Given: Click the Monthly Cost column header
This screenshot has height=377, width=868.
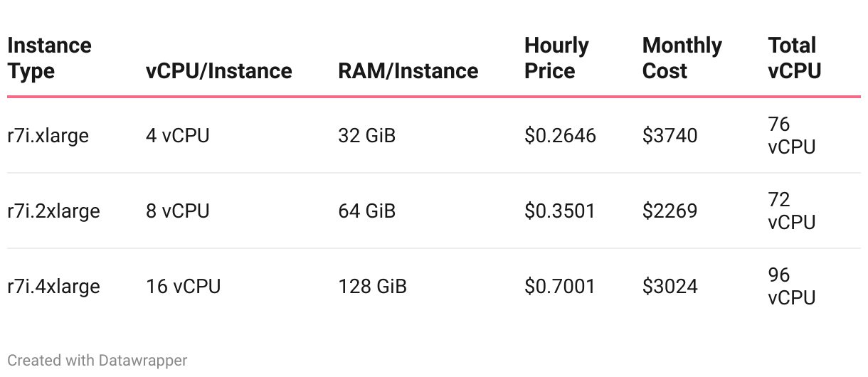Looking at the screenshot, I should point(682,58).
